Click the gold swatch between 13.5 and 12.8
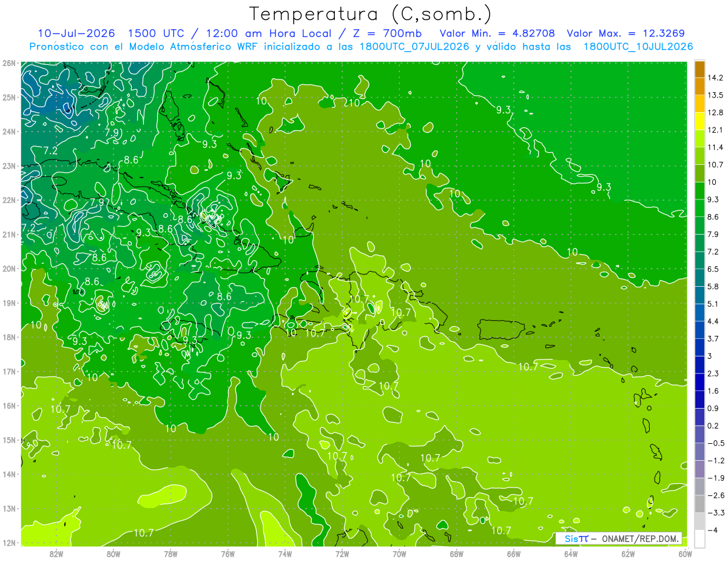This screenshot has width=728, height=562. (x=700, y=104)
